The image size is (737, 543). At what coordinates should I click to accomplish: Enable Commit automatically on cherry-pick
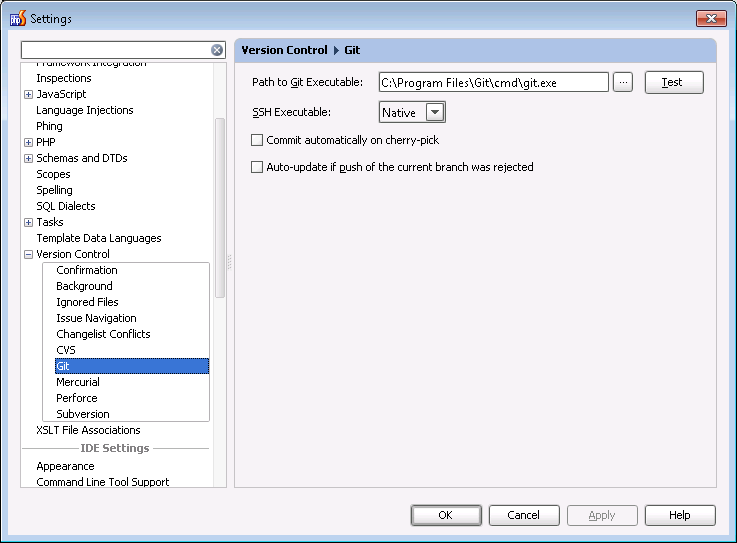point(257,140)
